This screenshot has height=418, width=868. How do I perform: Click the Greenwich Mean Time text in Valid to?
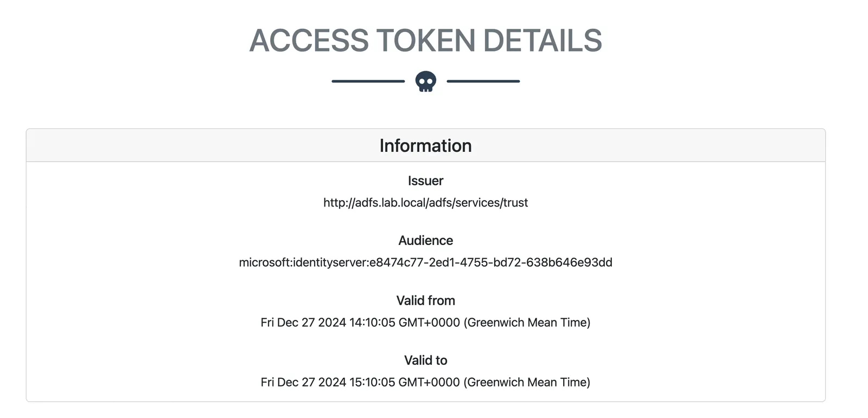coord(527,382)
